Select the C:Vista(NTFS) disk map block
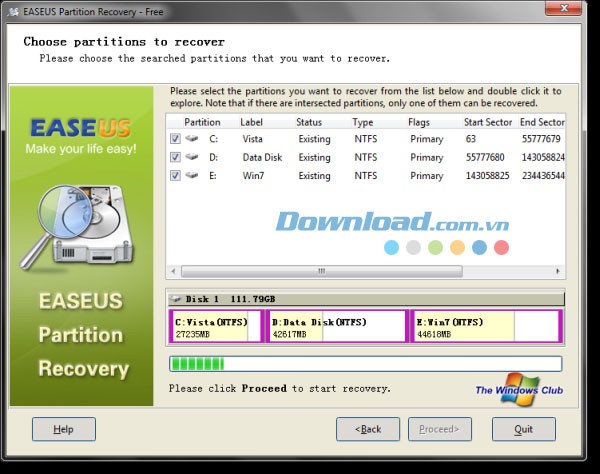Image resolution: width=600 pixels, height=474 pixels. point(216,326)
